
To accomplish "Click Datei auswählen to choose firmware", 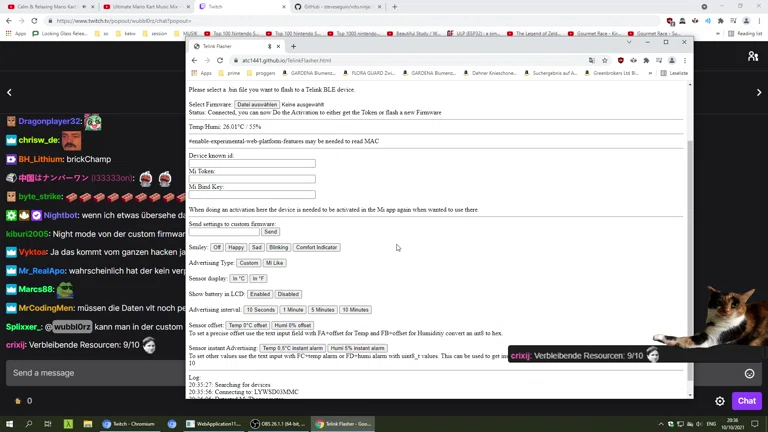I will point(257,104).
